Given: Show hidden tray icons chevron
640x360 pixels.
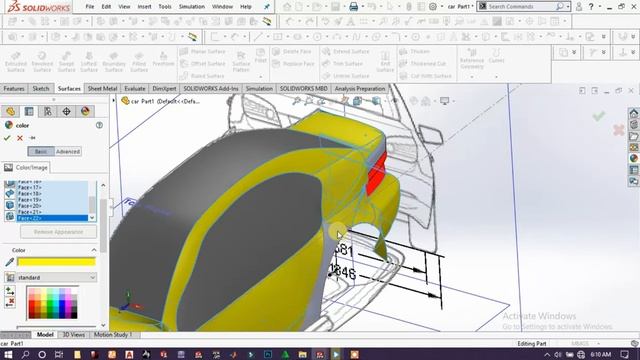Looking at the screenshot, I should pos(547,354).
